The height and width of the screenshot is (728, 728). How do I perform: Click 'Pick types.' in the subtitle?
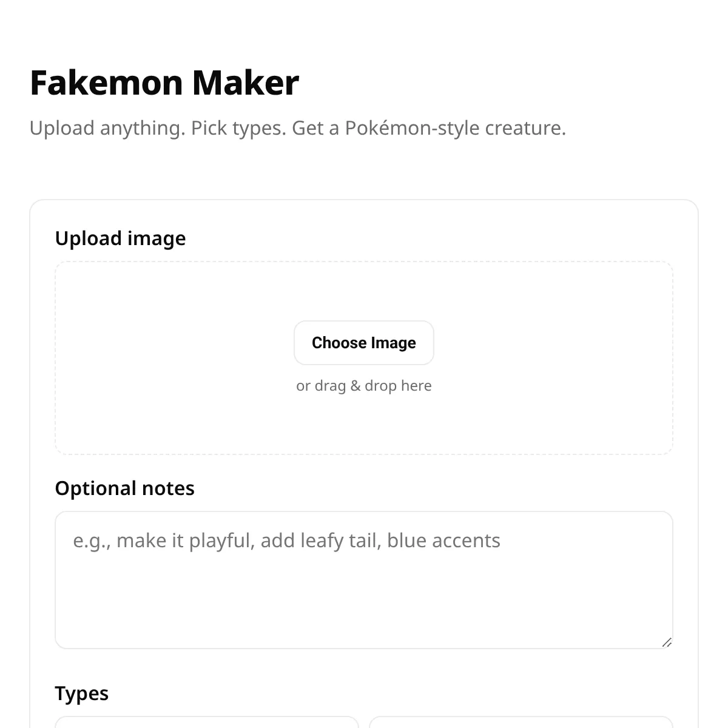coord(238,128)
